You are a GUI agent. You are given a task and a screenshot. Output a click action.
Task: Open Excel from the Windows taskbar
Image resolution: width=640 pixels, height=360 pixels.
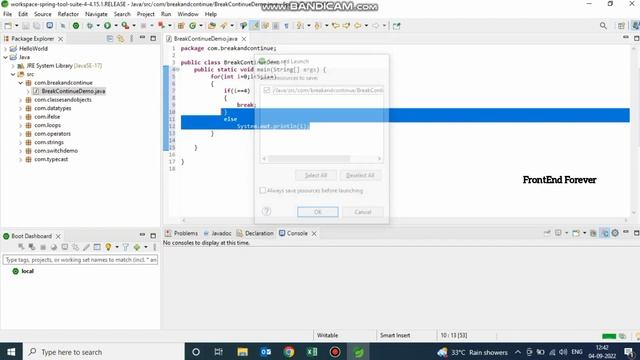tap(312, 352)
